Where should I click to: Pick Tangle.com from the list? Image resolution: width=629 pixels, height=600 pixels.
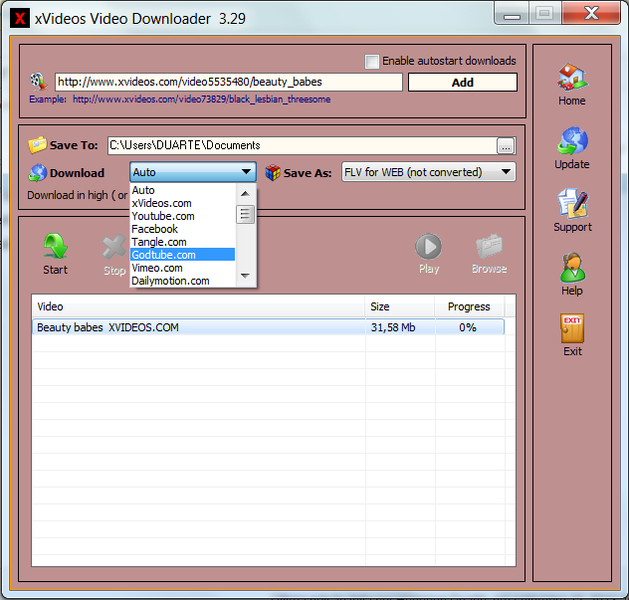[183, 242]
